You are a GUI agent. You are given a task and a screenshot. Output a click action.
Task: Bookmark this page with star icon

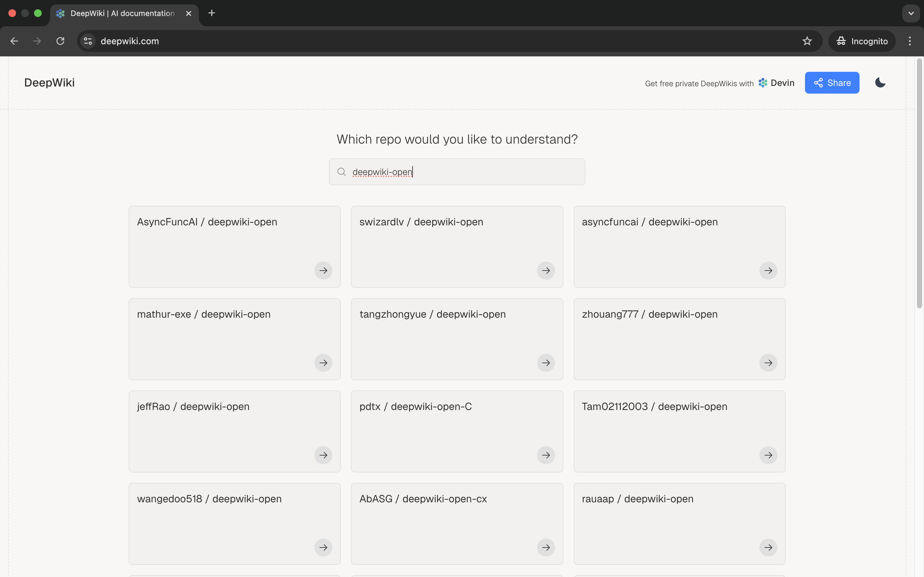point(807,41)
